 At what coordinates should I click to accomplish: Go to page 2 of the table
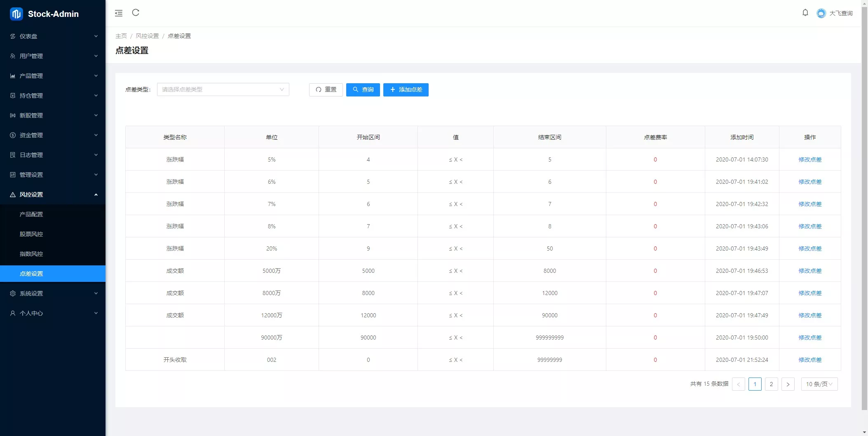[771, 384]
